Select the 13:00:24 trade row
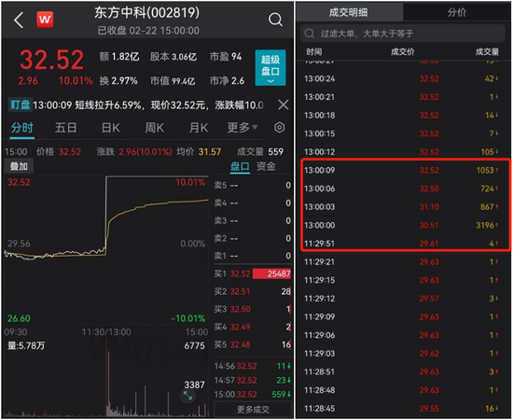 403,79
